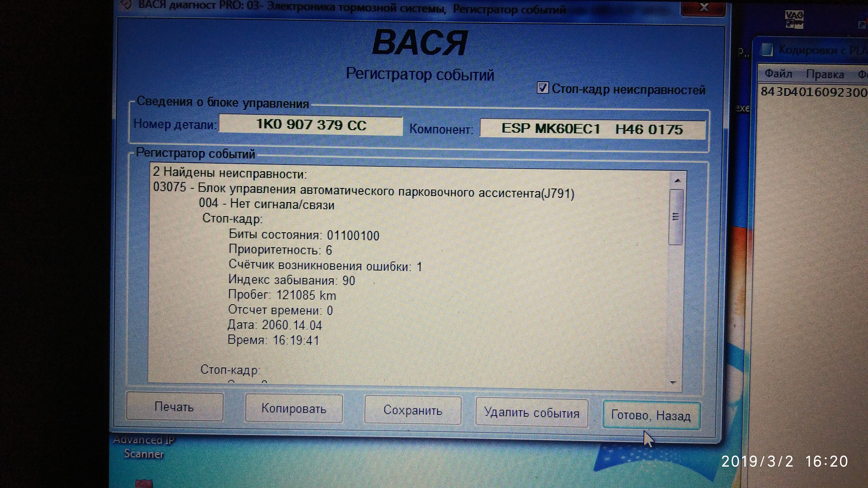Viewport: 868px width, 488px height.
Task: Click line Счётчик возникновения ошибки: 1
Action: click(325, 266)
